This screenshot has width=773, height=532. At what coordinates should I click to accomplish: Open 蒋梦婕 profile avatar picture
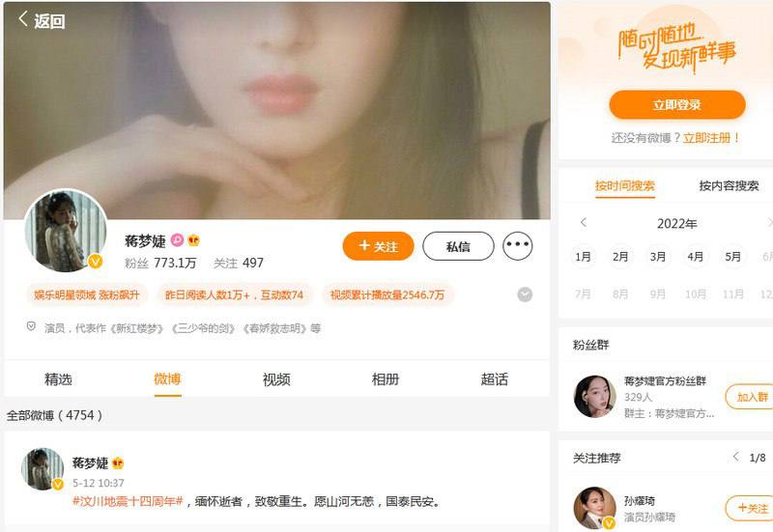pos(66,231)
